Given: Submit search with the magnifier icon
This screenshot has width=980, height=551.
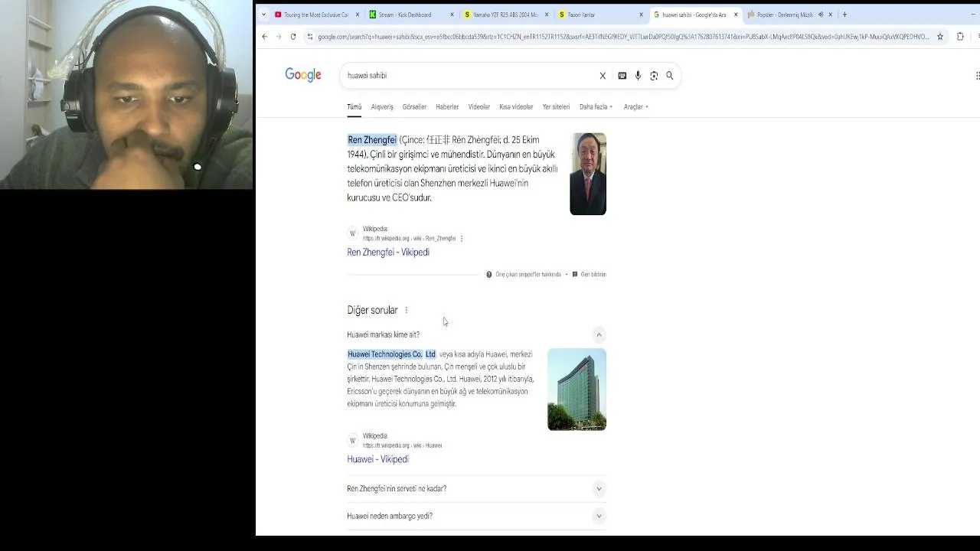Looking at the screenshot, I should tap(670, 76).
